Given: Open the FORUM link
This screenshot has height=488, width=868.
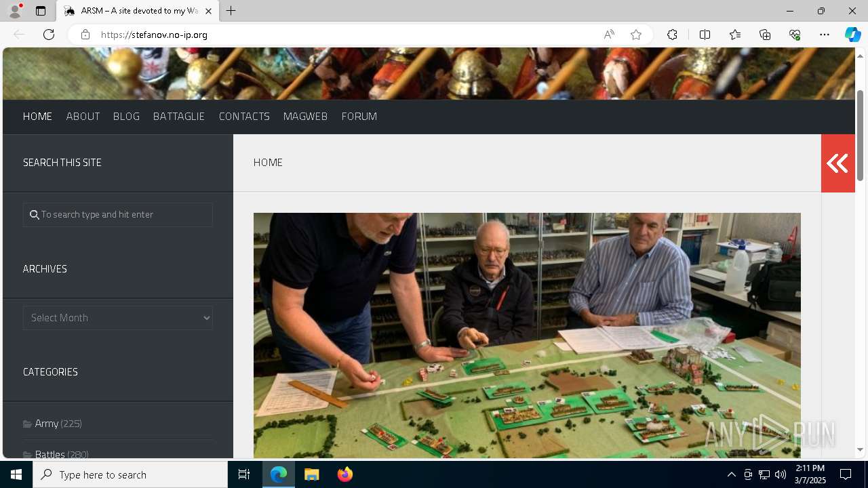Looking at the screenshot, I should tap(359, 117).
